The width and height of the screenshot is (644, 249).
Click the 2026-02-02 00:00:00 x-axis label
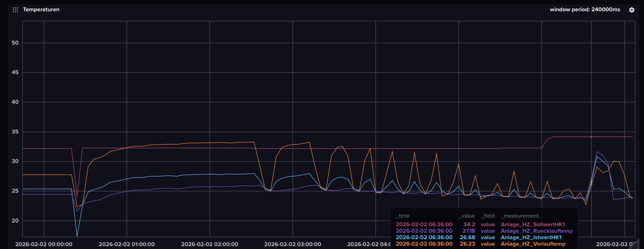pyautogui.click(x=44, y=244)
